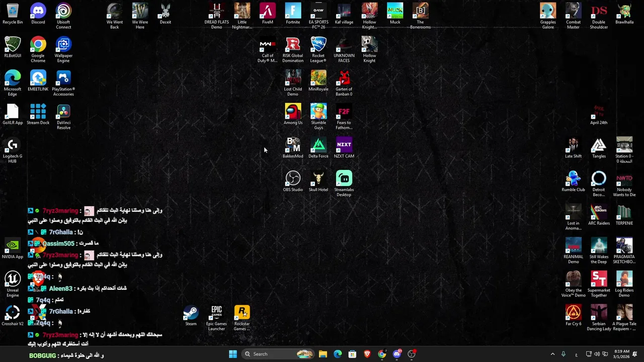Select the Muck game icon
Viewport: 644px width, 362px height.
[x=395, y=14]
